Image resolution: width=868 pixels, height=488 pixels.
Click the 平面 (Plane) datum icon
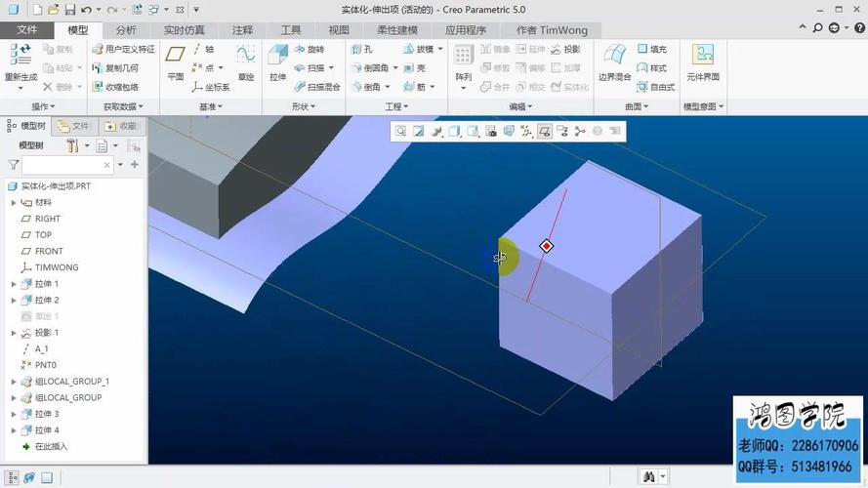[175, 61]
